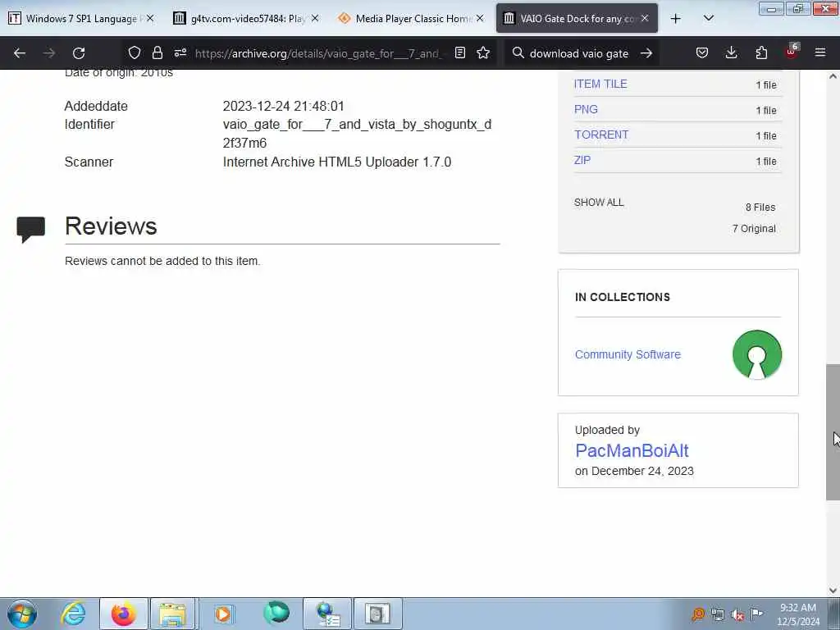Viewport: 840px width, 630px height.
Task: Open site permissions icon in address bar
Action: (180, 52)
